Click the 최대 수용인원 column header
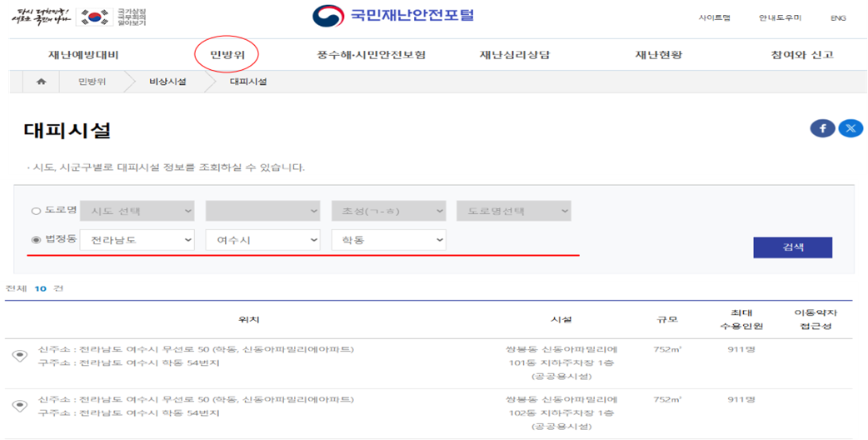Viewport: 868px width, 440px height. (741, 319)
